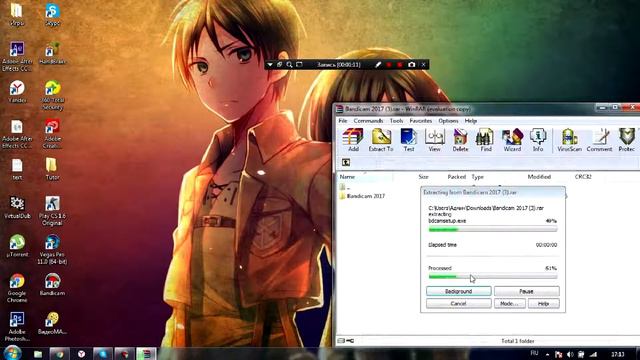Viewport: 640px width, 360px height.
Task: Sort by the Modified column header
Action: click(539, 177)
